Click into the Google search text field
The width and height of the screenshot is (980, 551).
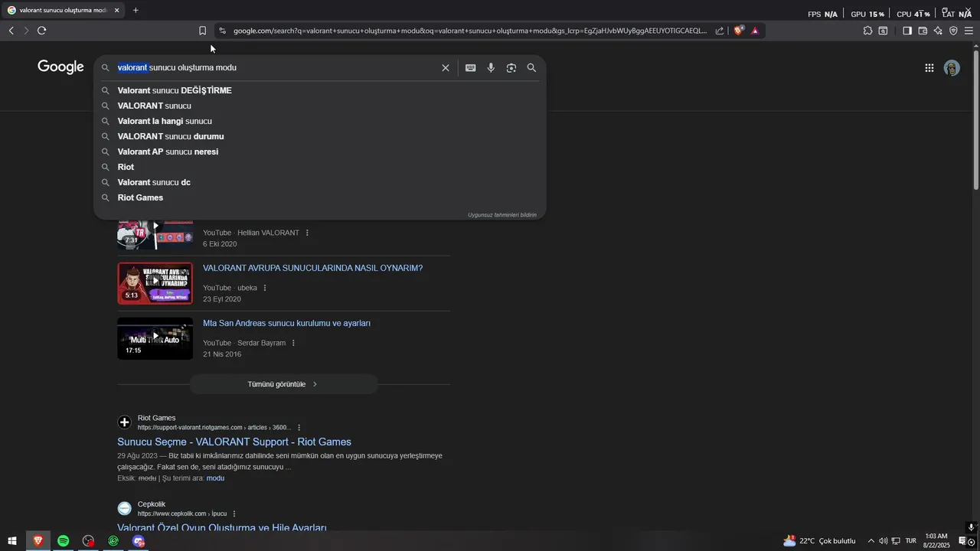(276, 68)
